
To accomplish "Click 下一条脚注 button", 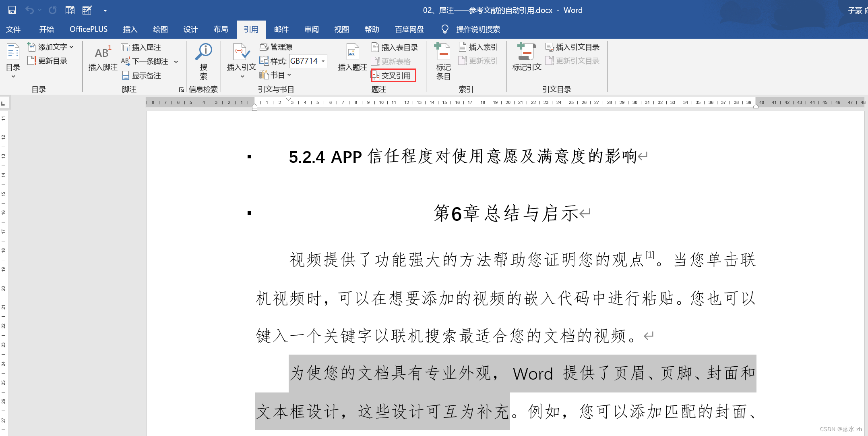I will click(x=145, y=61).
